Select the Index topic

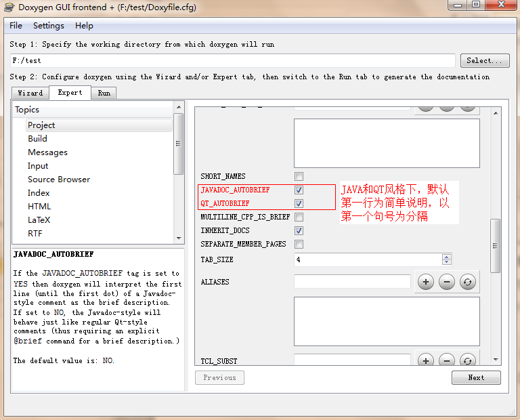[39, 193]
